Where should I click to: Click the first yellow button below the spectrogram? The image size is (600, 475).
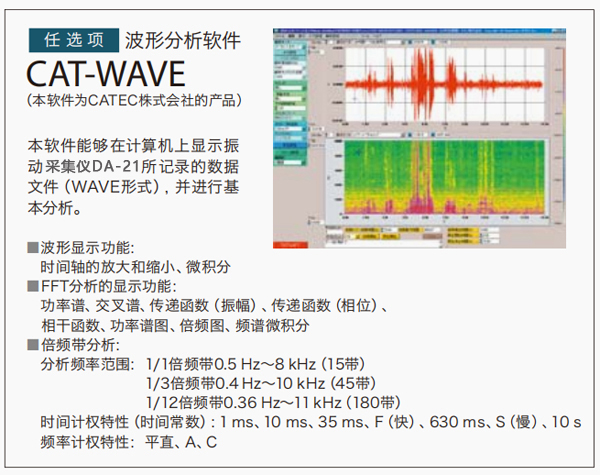pos(350,228)
